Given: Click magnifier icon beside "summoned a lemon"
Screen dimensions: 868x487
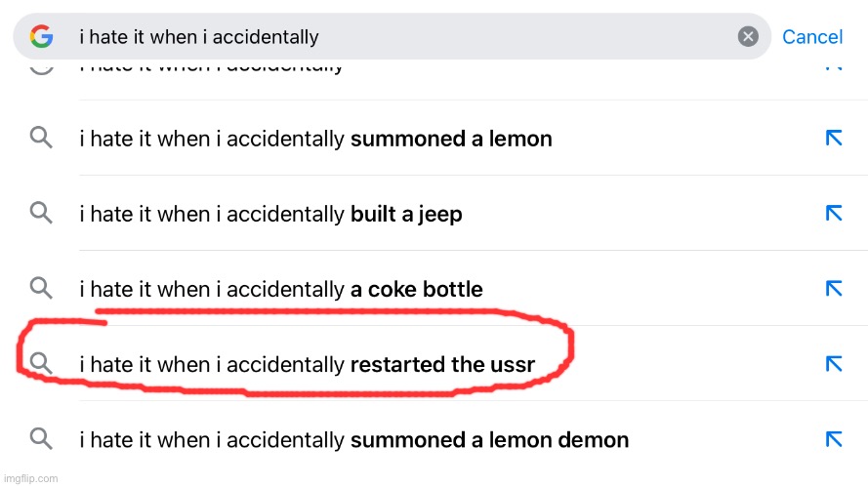Looking at the screenshot, I should tap(41, 138).
